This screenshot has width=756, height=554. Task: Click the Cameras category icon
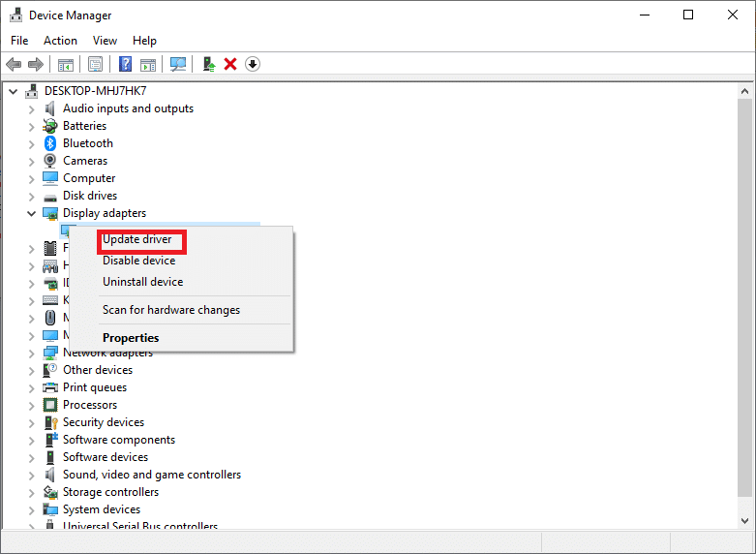point(50,161)
